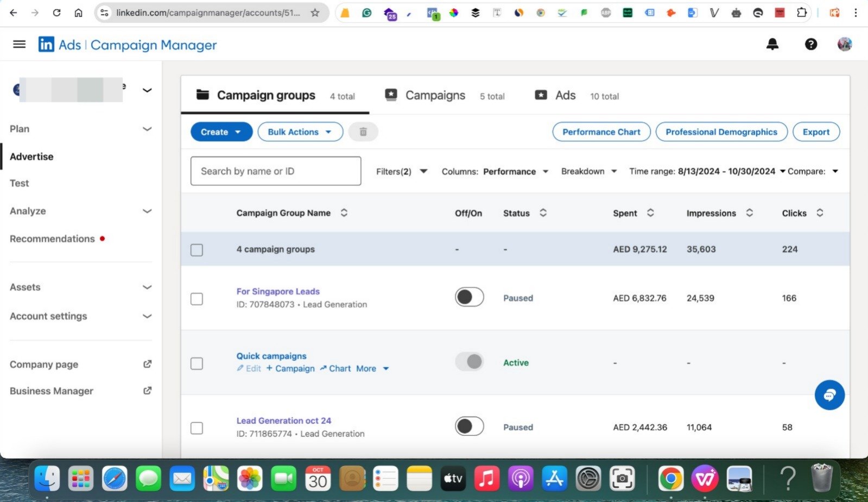This screenshot has height=502, width=868.
Task: Open the hamburger navigation menu
Action: pyautogui.click(x=19, y=45)
